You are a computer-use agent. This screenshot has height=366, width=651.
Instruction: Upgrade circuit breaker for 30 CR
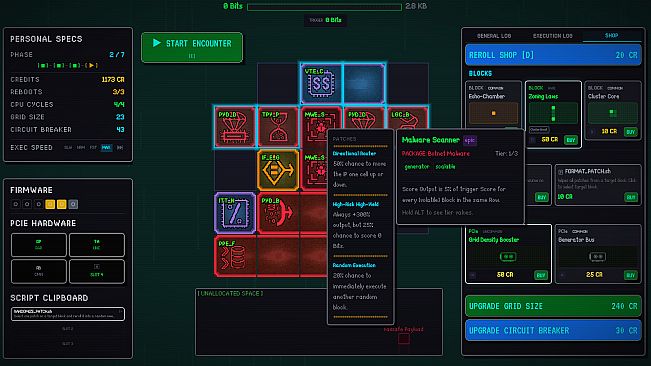[x=553, y=331]
